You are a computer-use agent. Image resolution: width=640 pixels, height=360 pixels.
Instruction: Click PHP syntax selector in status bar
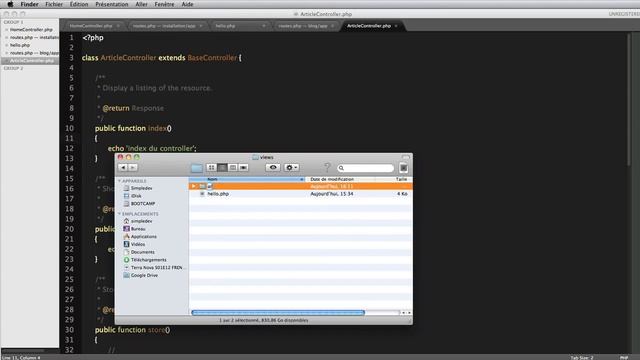click(x=624, y=358)
